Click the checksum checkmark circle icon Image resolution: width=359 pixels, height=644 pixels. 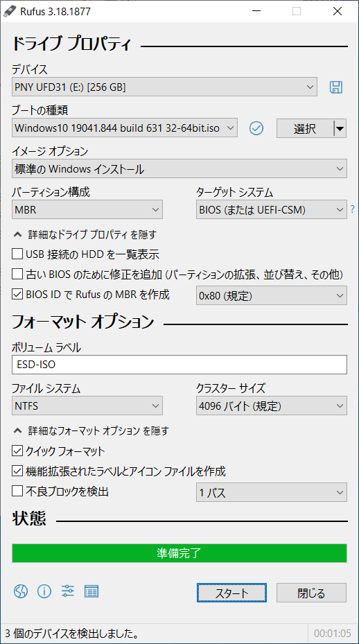(256, 128)
